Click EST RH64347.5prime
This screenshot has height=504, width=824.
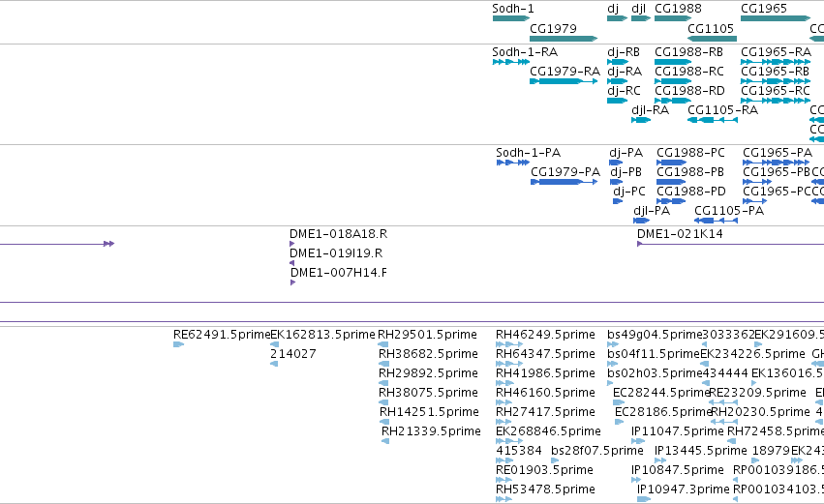(x=509, y=364)
